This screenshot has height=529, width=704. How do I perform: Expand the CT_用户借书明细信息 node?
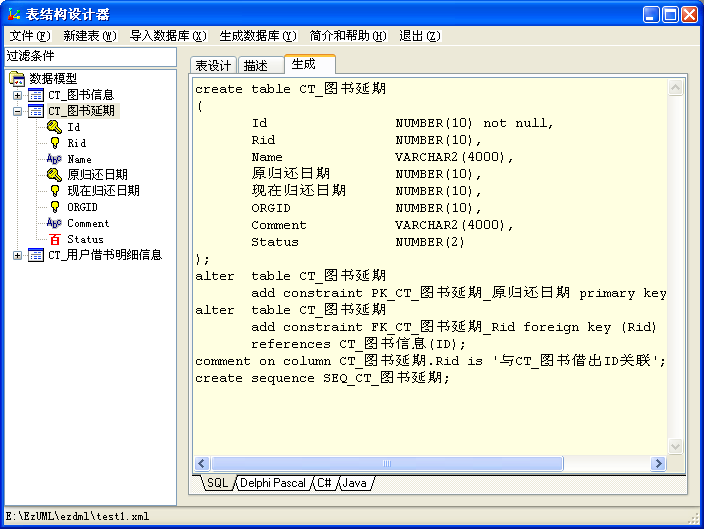pos(17,255)
